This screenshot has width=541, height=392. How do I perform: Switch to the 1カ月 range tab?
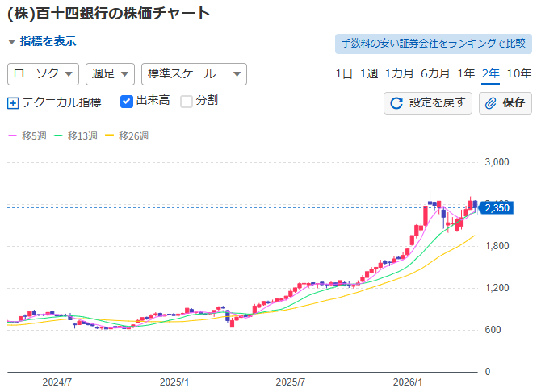(x=399, y=73)
